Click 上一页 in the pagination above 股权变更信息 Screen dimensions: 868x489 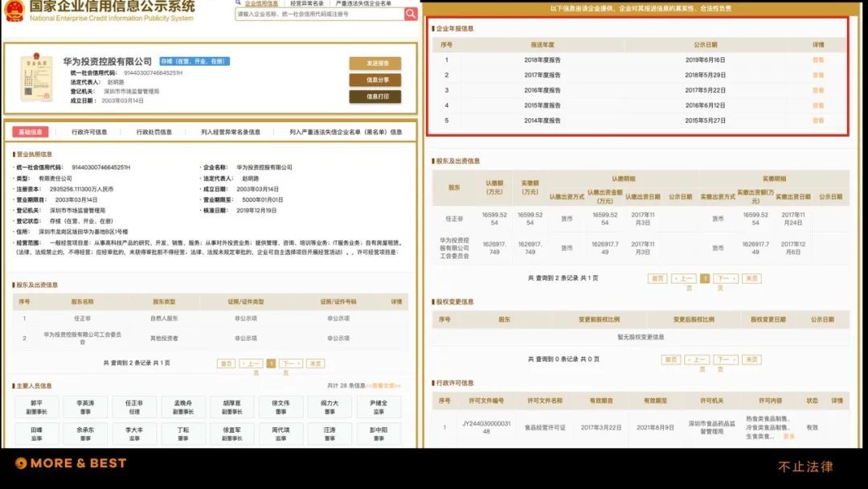[684, 278]
